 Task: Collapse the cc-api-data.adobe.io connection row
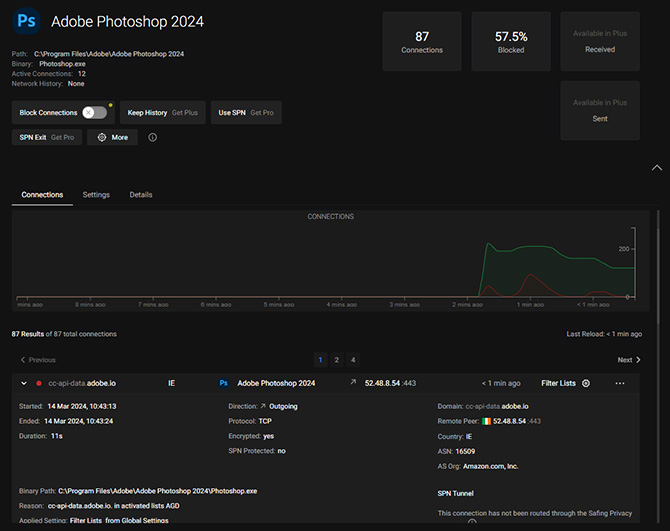coord(24,383)
